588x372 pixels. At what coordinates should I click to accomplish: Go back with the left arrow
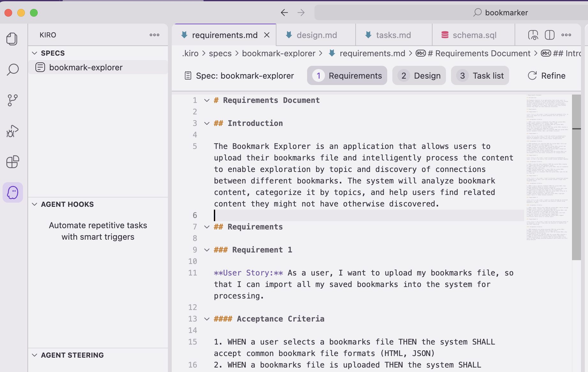284,12
